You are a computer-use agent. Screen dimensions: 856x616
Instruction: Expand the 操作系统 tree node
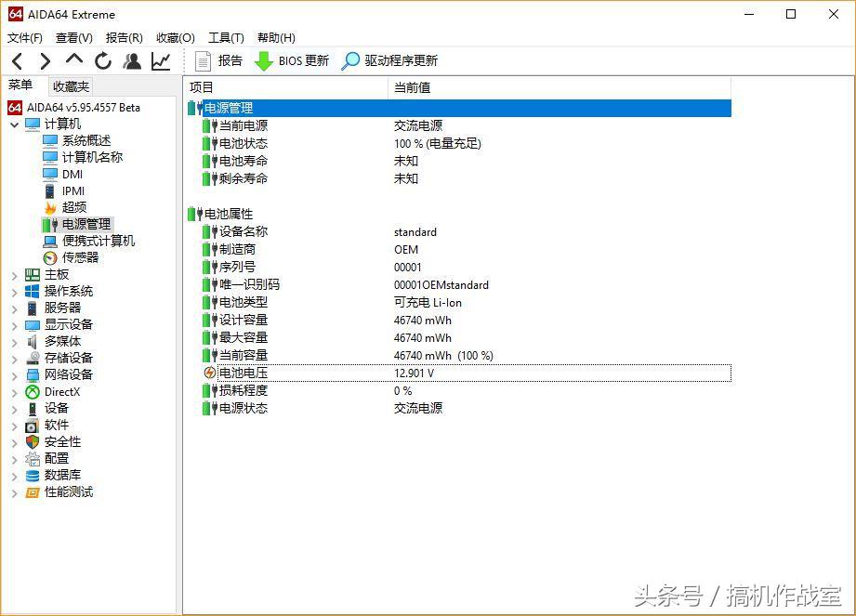pos(13,291)
